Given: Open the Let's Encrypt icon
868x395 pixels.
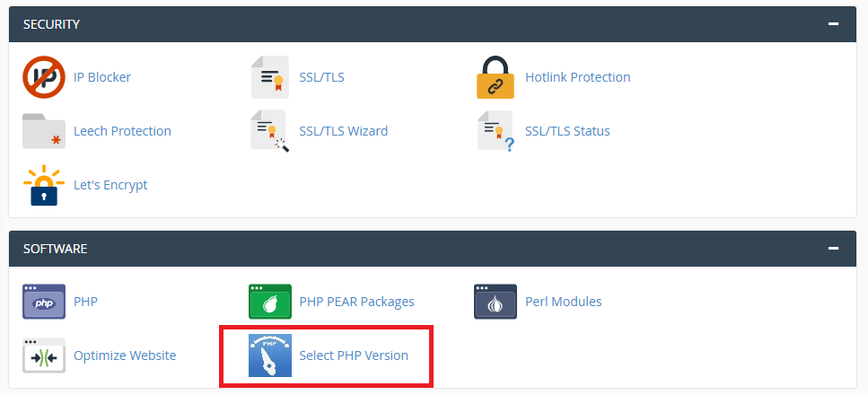Looking at the screenshot, I should pos(44,185).
